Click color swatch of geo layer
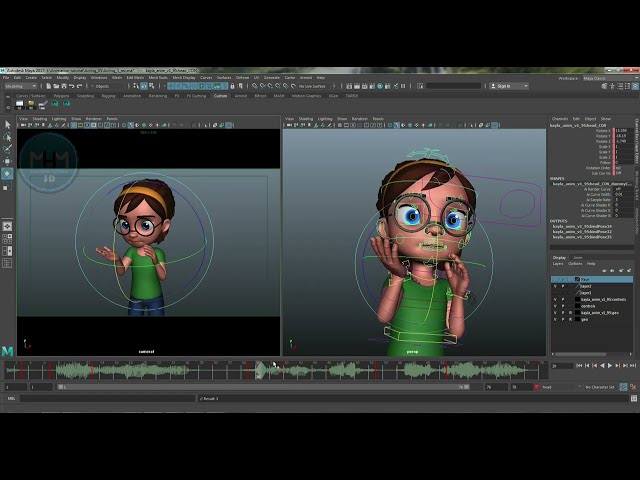640x480 pixels. pyautogui.click(x=578, y=320)
